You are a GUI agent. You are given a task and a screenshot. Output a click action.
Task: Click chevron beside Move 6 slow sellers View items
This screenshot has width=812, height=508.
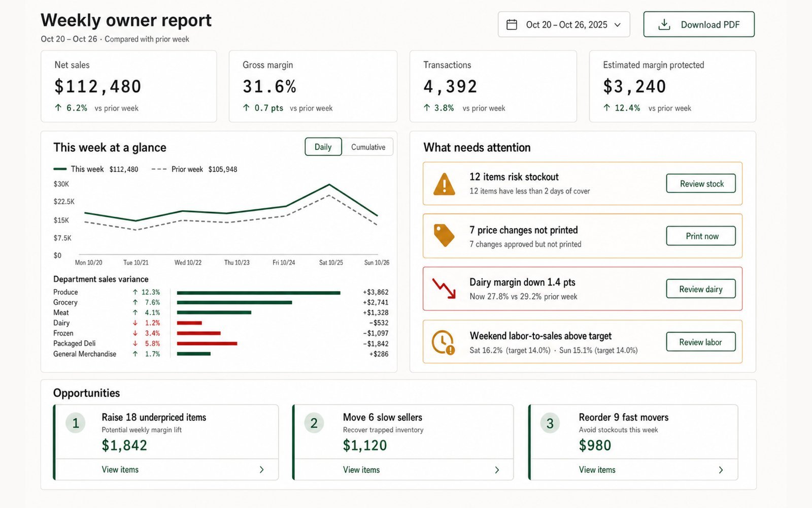[x=497, y=470]
